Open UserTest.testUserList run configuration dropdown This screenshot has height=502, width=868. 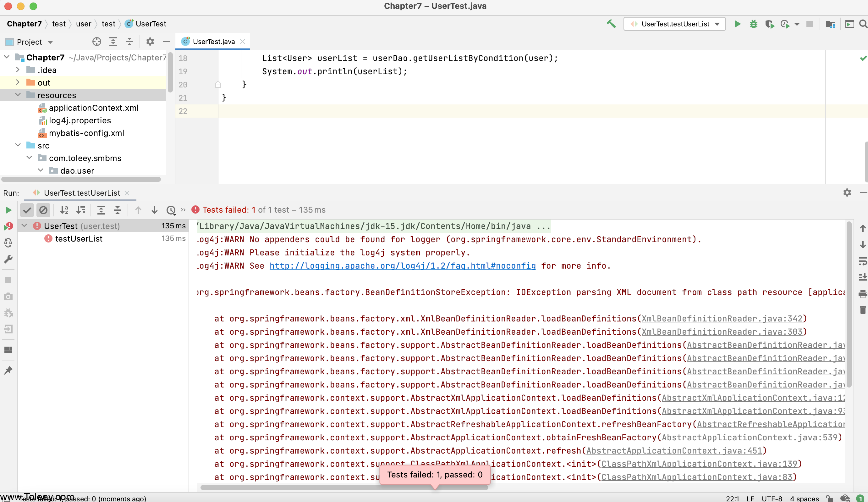674,24
